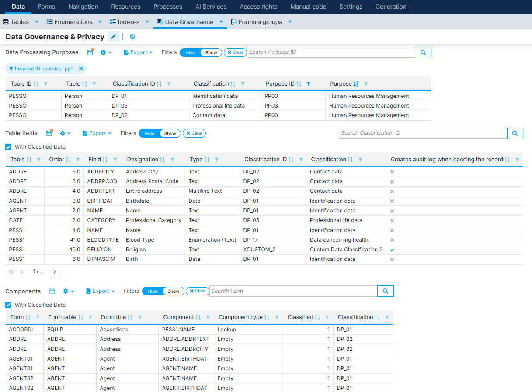Set Components Filters toggle to Show
The image size is (532, 392).
[174, 291]
